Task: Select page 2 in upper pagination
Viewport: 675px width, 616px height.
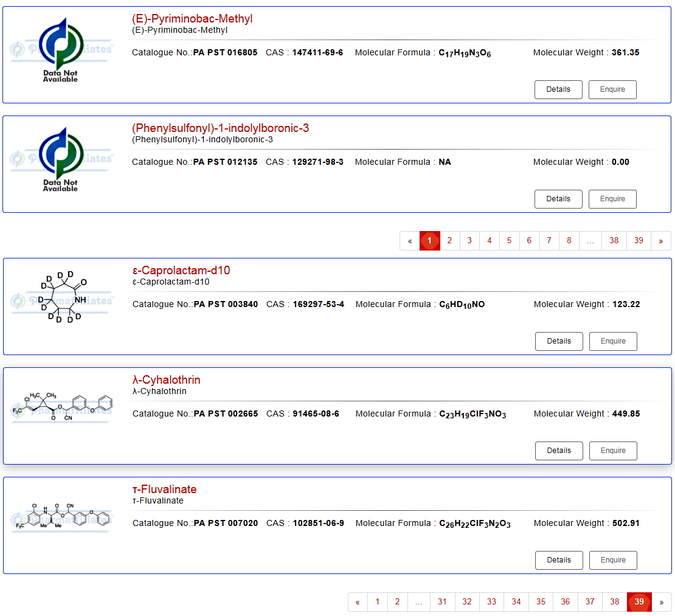Action: pos(449,241)
